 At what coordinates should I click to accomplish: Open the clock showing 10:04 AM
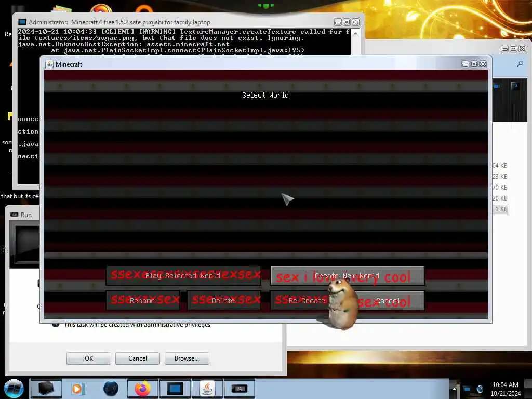(x=506, y=389)
